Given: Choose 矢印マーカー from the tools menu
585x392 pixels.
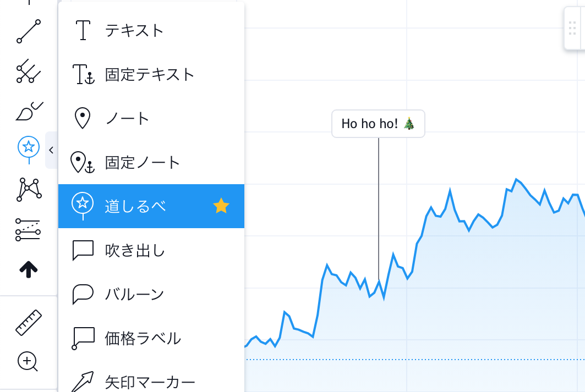Looking at the screenshot, I should pyautogui.click(x=150, y=381).
